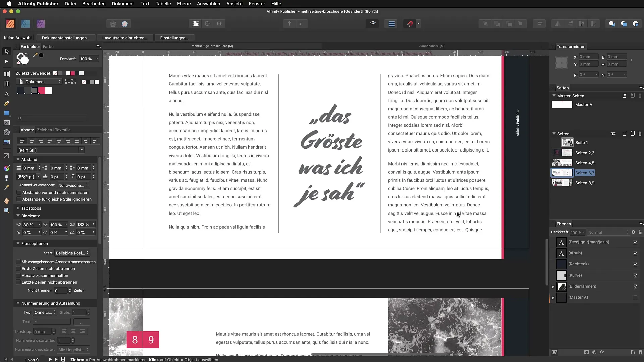Pick the white swatch in document palette
The width and height of the screenshot is (644, 362).
point(49,90)
